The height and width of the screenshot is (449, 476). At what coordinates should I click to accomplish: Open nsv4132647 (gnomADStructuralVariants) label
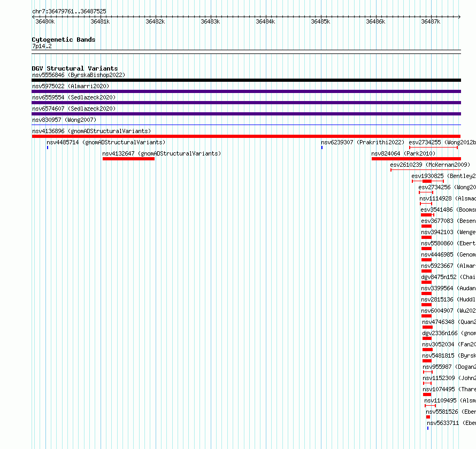162,153
